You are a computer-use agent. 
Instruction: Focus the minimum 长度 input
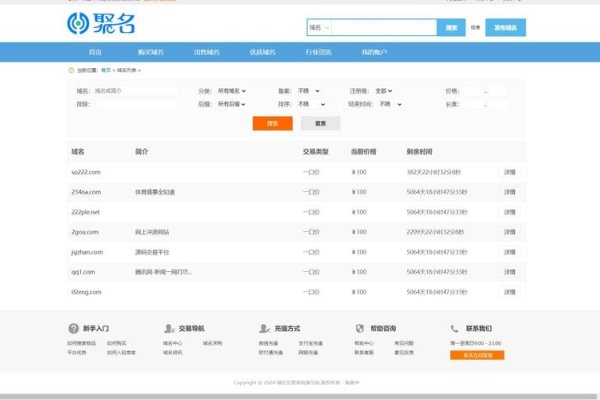pos(473,104)
